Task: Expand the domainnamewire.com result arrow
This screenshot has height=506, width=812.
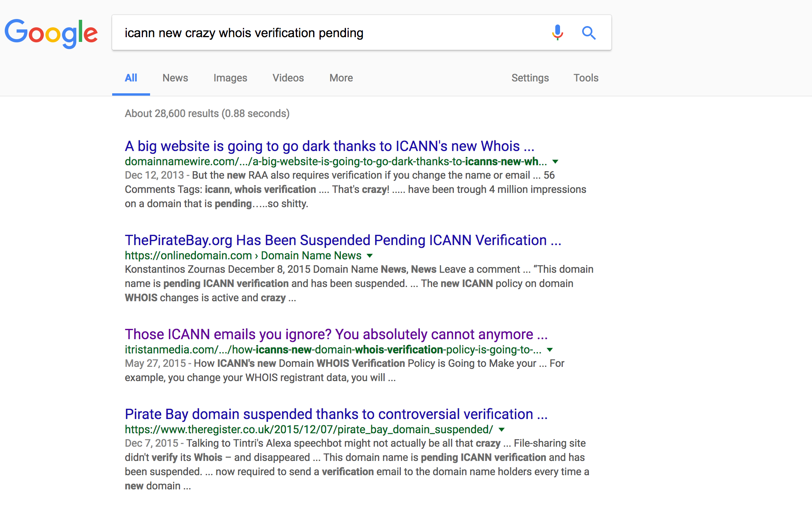Action: click(x=555, y=162)
